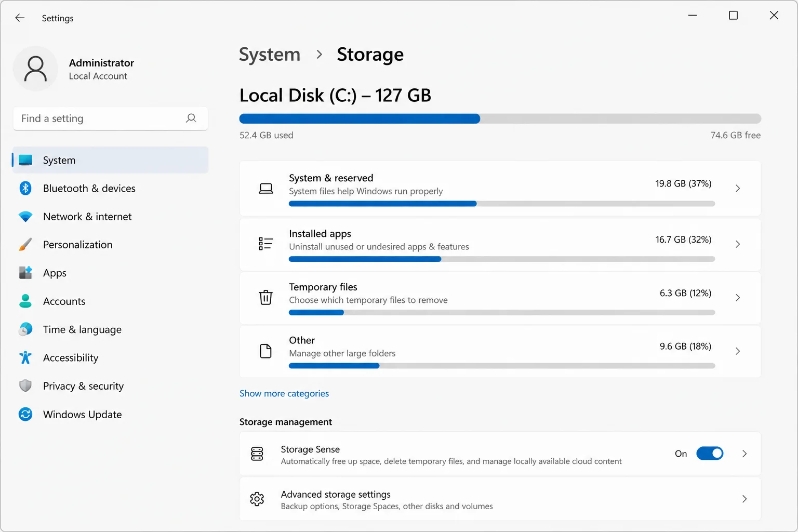Click the Other category usage bar

[x=502, y=366]
